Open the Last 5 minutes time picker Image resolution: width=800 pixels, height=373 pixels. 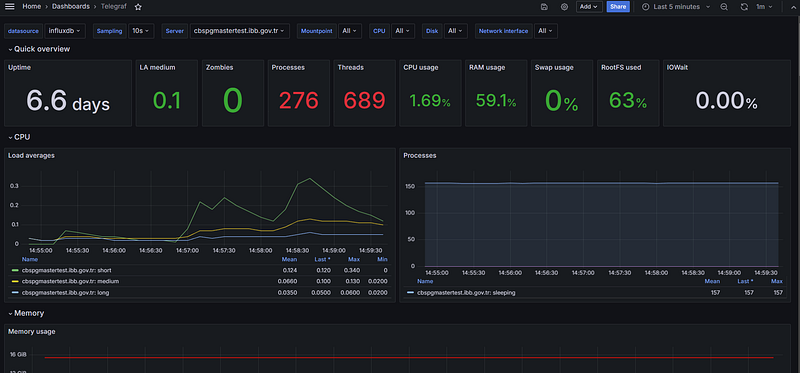point(676,7)
